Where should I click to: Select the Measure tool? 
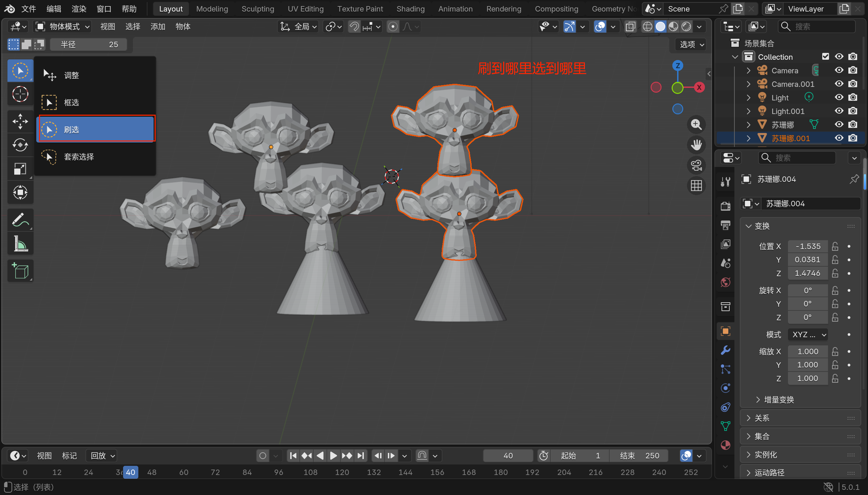[x=20, y=243]
